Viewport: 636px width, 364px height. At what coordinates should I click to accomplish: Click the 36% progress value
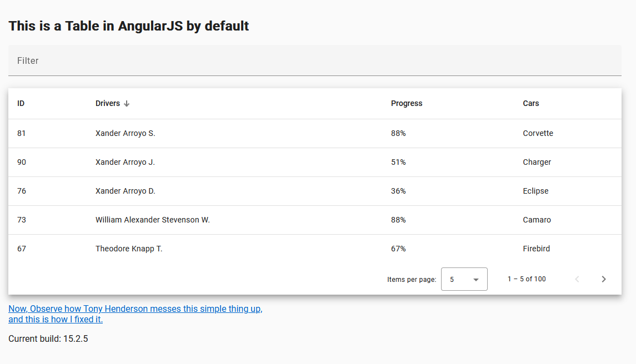[398, 191]
